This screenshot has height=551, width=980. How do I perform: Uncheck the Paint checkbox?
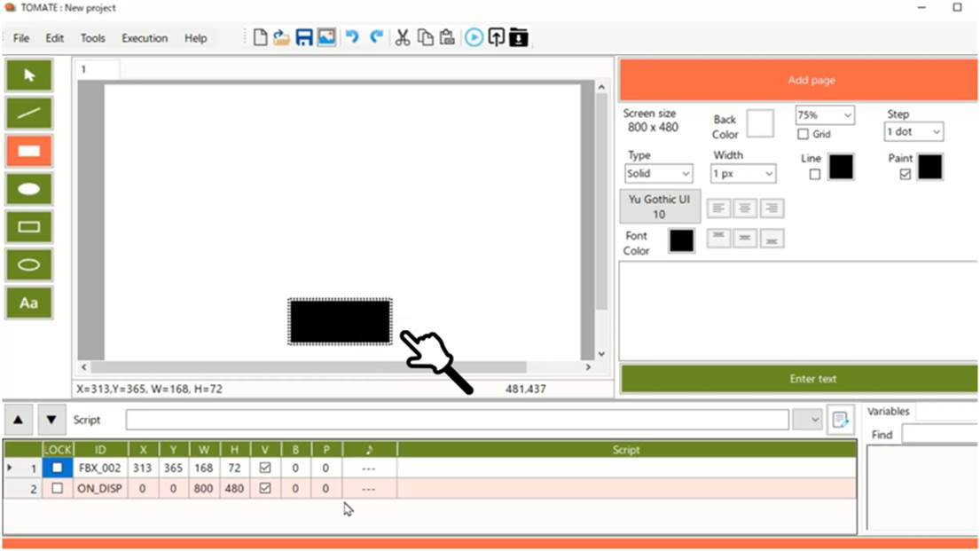pyautogui.click(x=905, y=175)
